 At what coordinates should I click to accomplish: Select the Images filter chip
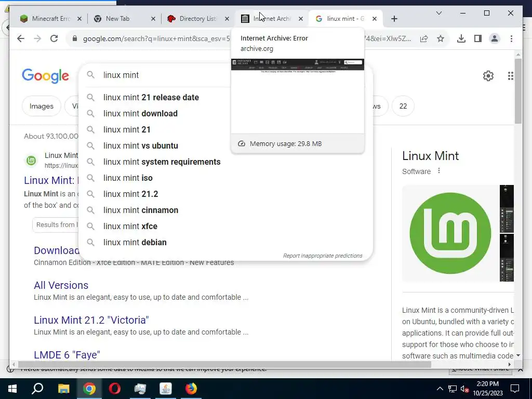[42, 106]
